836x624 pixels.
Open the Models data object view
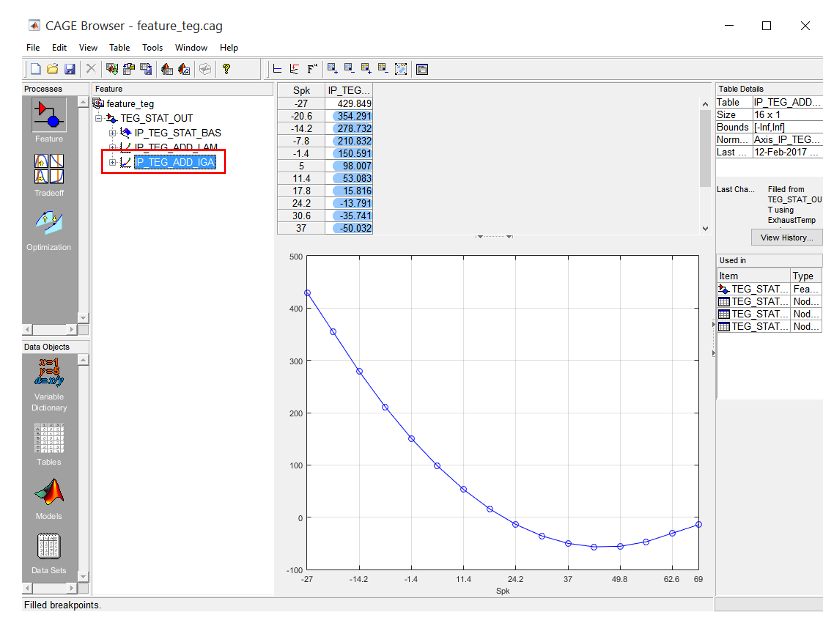pos(49,499)
